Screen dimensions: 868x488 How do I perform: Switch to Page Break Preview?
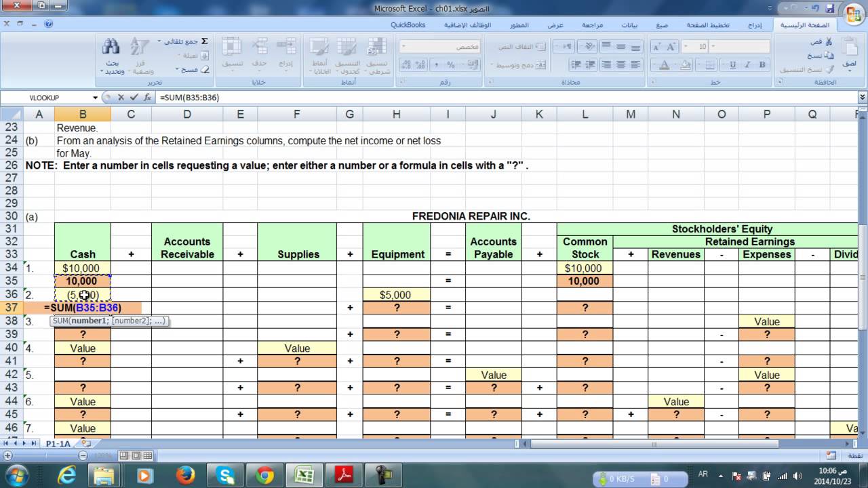[x=124, y=455]
